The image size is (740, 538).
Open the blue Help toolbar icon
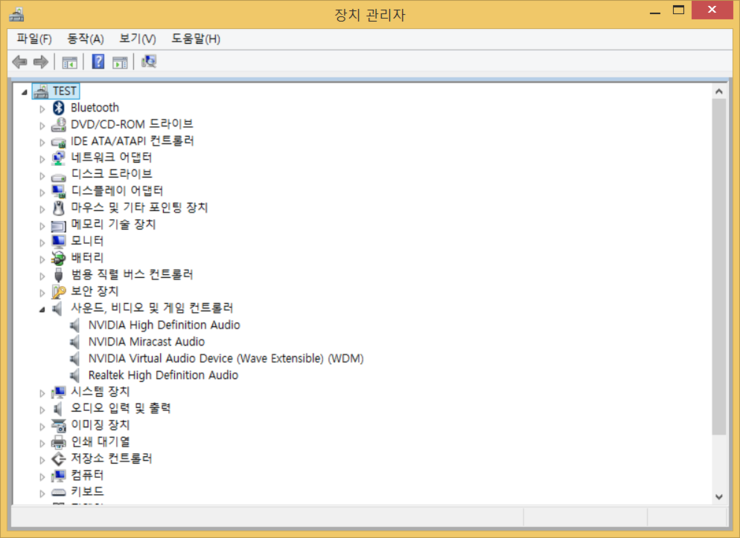pyautogui.click(x=98, y=61)
